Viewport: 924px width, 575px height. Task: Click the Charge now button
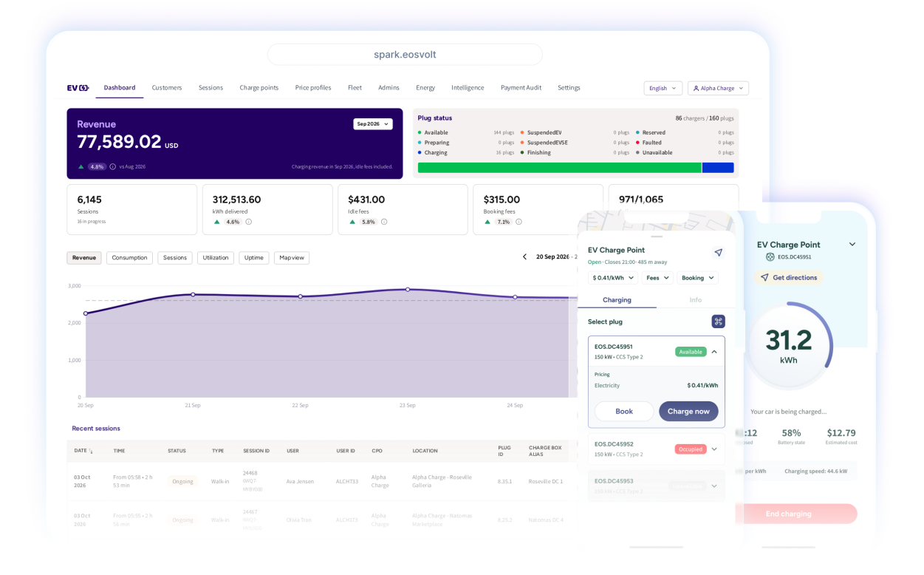(688, 412)
